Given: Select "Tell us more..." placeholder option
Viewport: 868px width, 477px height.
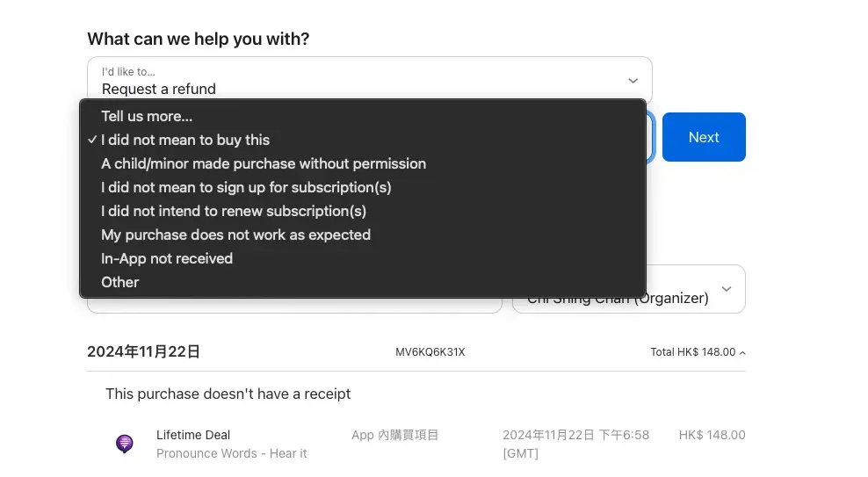Looking at the screenshot, I should click(147, 116).
